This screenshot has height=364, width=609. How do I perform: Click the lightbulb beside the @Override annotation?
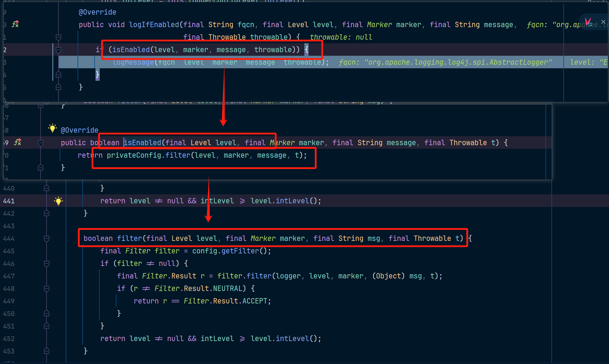tap(52, 128)
